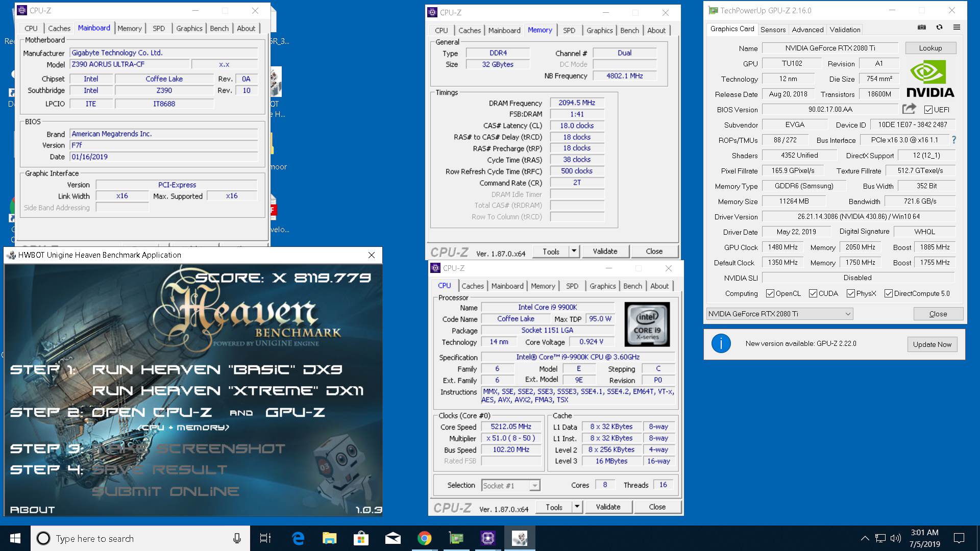Click Update Now button for GPU-Z
Viewport: 980px width, 551px height.
tap(932, 344)
